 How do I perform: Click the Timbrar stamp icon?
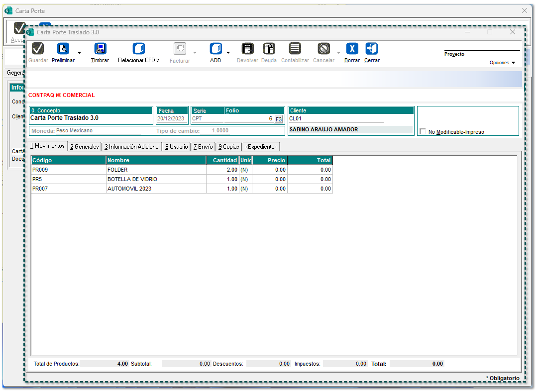click(100, 49)
